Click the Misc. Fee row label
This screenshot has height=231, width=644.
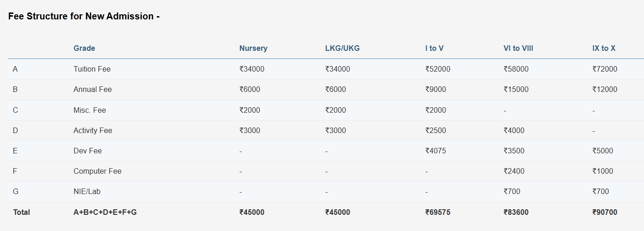point(90,110)
